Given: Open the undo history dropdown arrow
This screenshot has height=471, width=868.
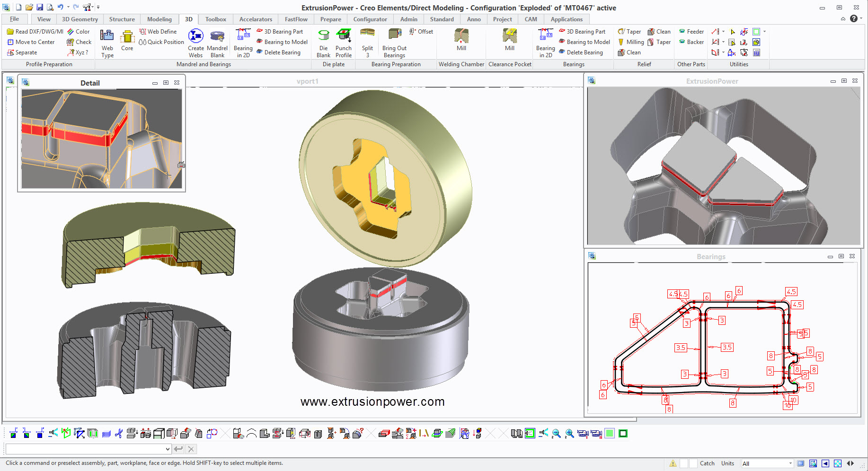Looking at the screenshot, I should [x=68, y=7].
